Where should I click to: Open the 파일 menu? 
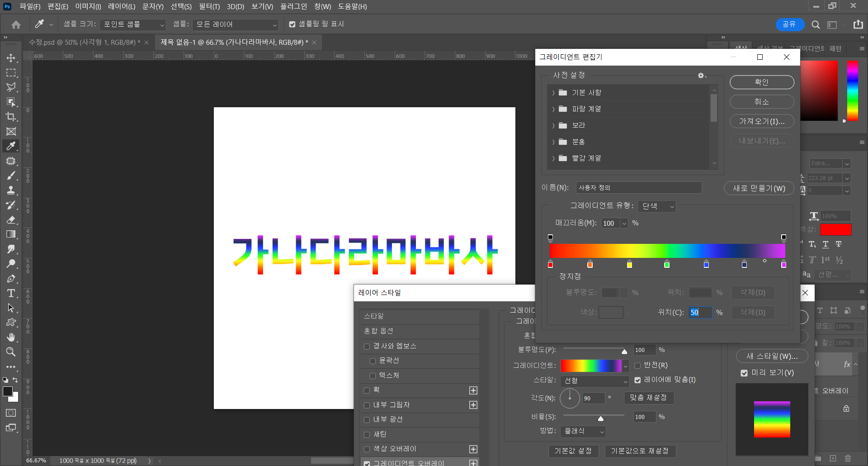click(30, 6)
